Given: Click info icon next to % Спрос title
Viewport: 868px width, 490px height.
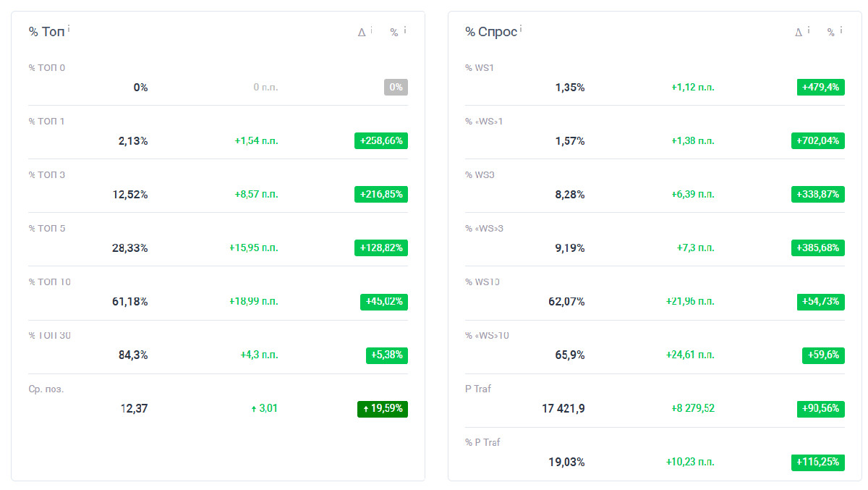Looking at the screenshot, I should [x=521, y=30].
